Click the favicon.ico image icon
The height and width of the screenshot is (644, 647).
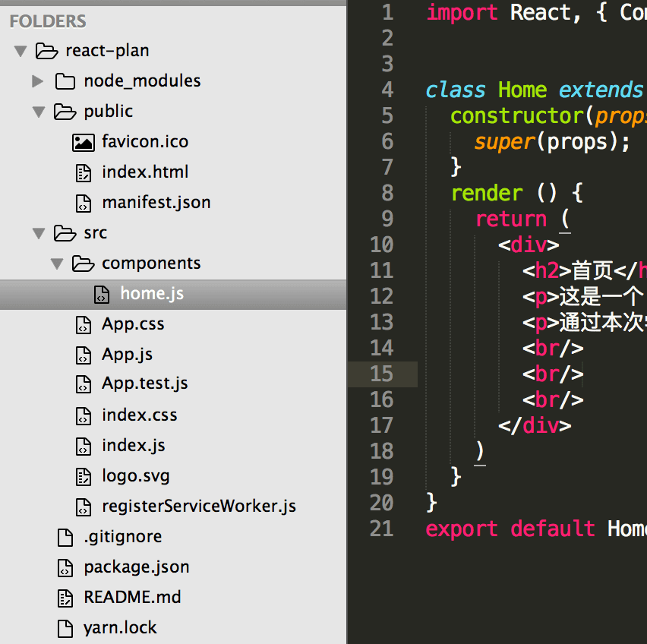click(84, 141)
